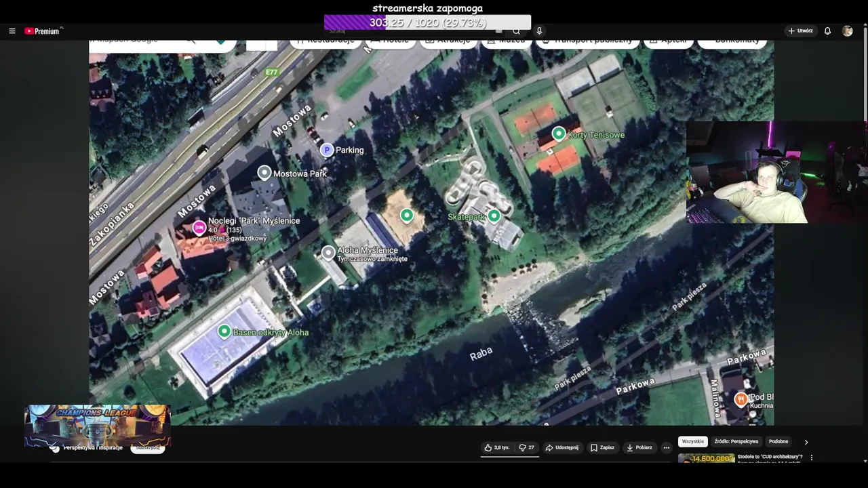
Task: Save video with Zapisz button
Action: tap(602, 447)
